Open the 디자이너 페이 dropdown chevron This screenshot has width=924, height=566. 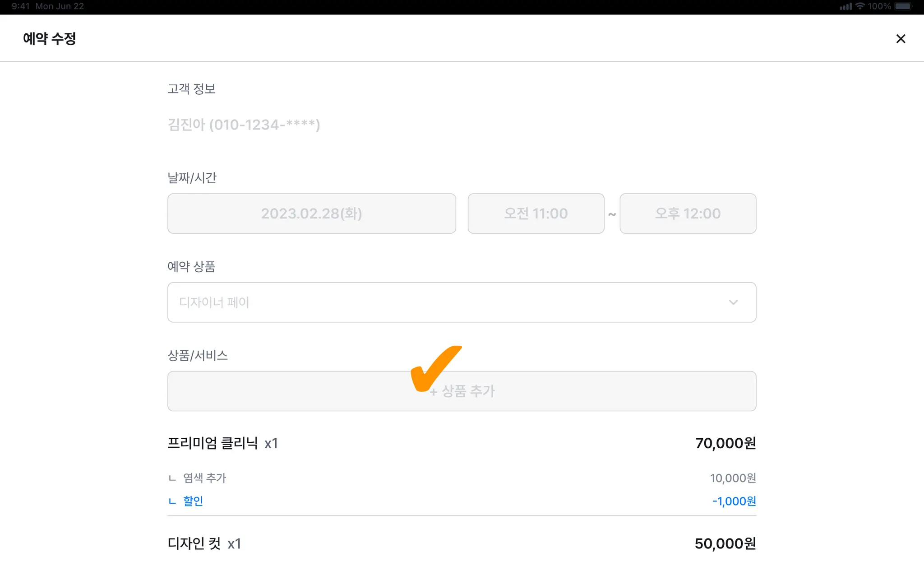(733, 302)
